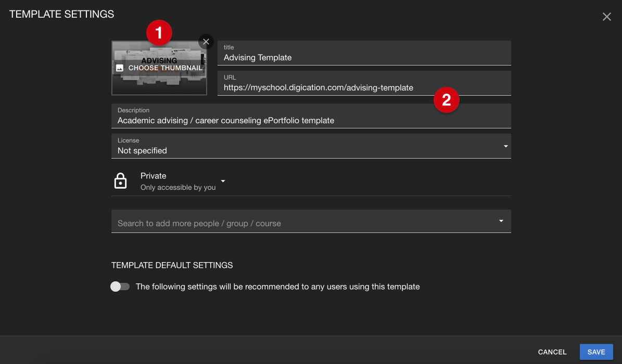Open the Advising thumbnail chooser
This screenshot has height=364, width=622.
(x=159, y=68)
